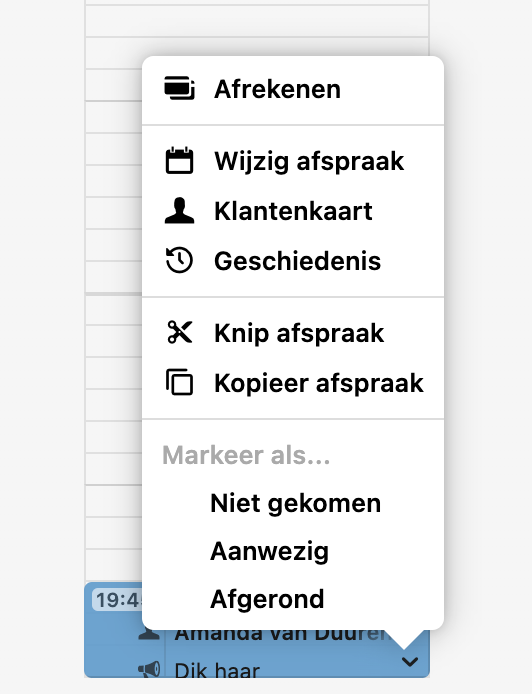Image resolution: width=532 pixels, height=694 pixels.
Task: Click the 19:45 time label on appointment
Action: coord(118,600)
